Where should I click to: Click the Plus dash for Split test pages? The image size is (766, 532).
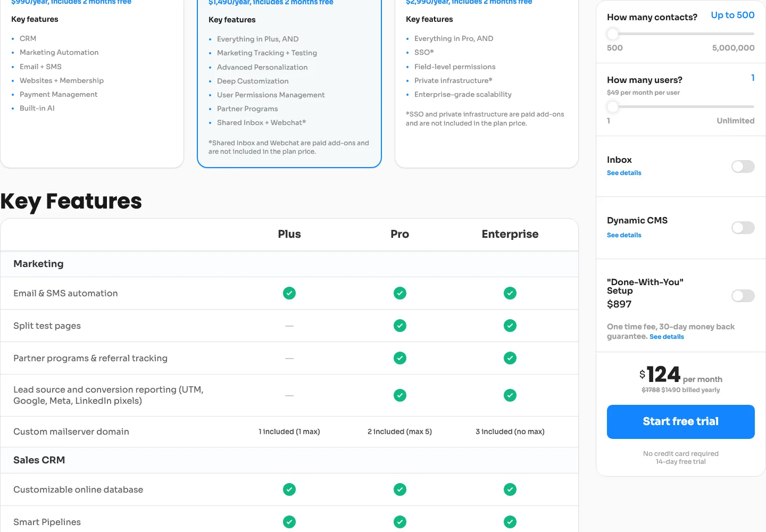coord(289,326)
